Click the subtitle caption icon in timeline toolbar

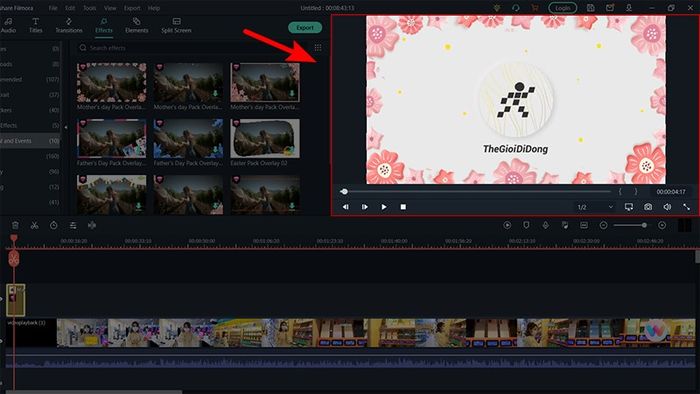tap(584, 225)
